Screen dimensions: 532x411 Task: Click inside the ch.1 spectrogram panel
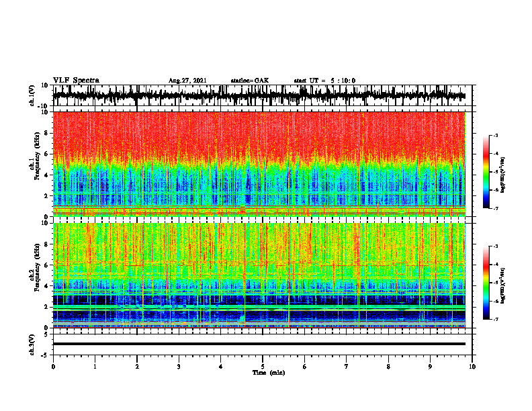click(259, 164)
